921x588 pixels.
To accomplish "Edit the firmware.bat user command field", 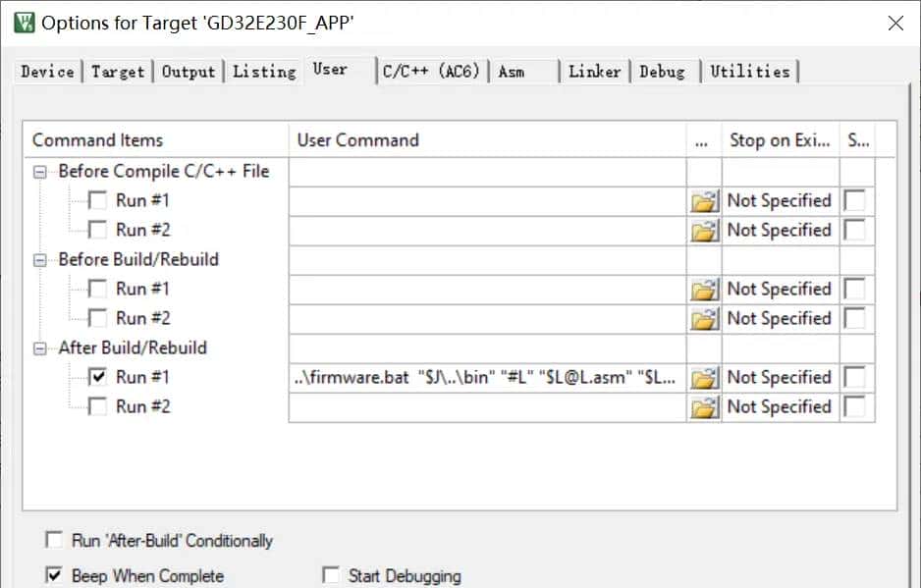I will click(x=486, y=378).
